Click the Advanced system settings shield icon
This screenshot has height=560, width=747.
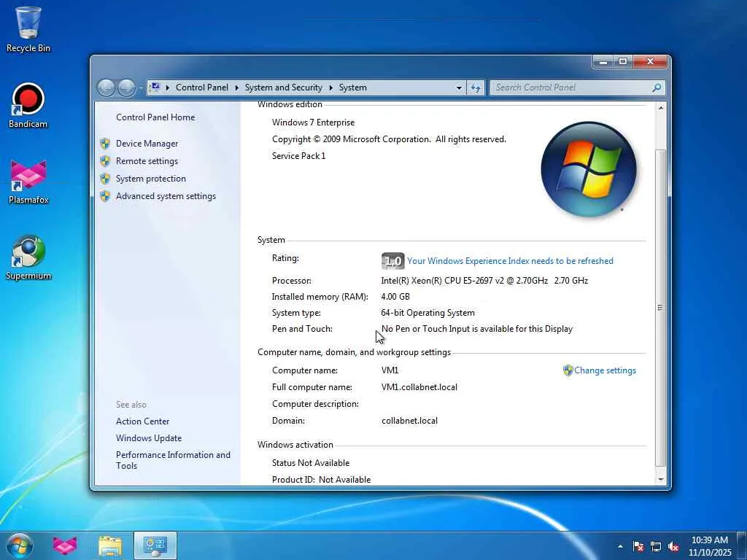(x=105, y=196)
